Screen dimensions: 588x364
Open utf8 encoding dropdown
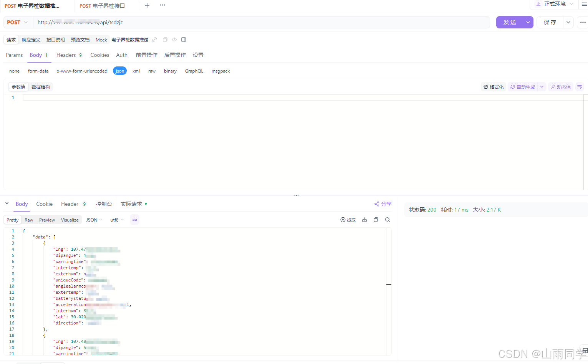pos(117,220)
